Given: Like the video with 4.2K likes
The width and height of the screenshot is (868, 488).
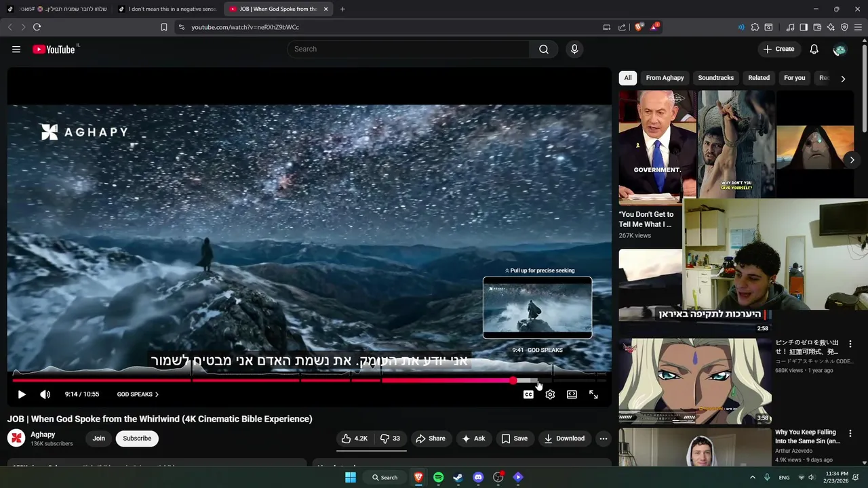Looking at the screenshot, I should (355, 439).
